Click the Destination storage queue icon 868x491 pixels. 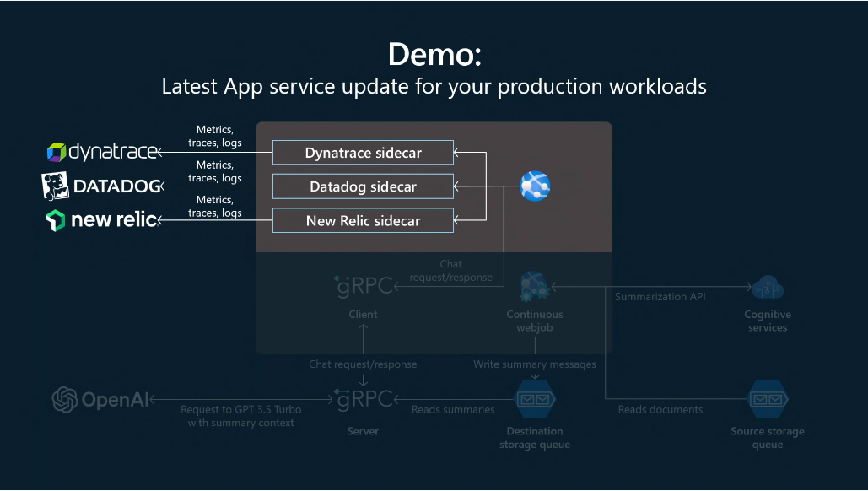pyautogui.click(x=535, y=398)
